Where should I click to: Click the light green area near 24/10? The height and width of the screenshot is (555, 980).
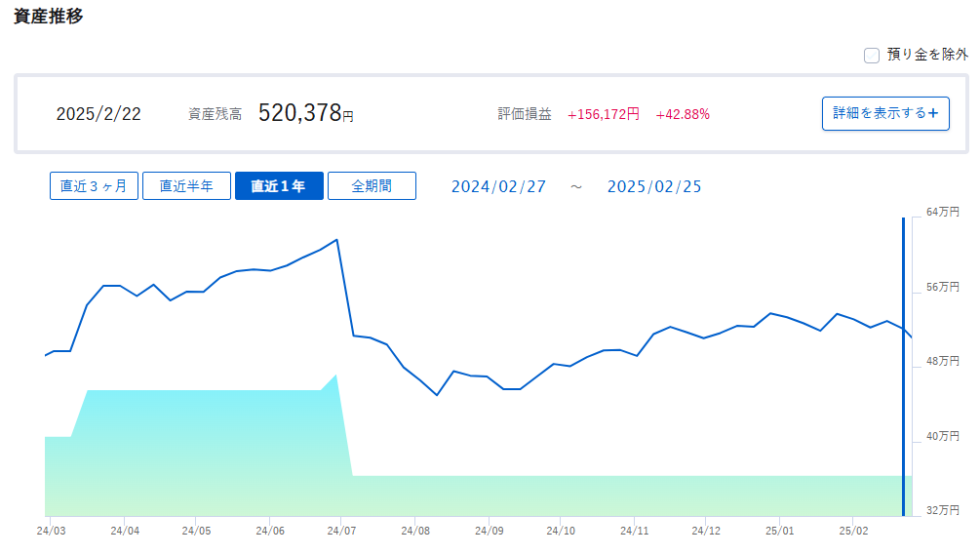point(561,496)
